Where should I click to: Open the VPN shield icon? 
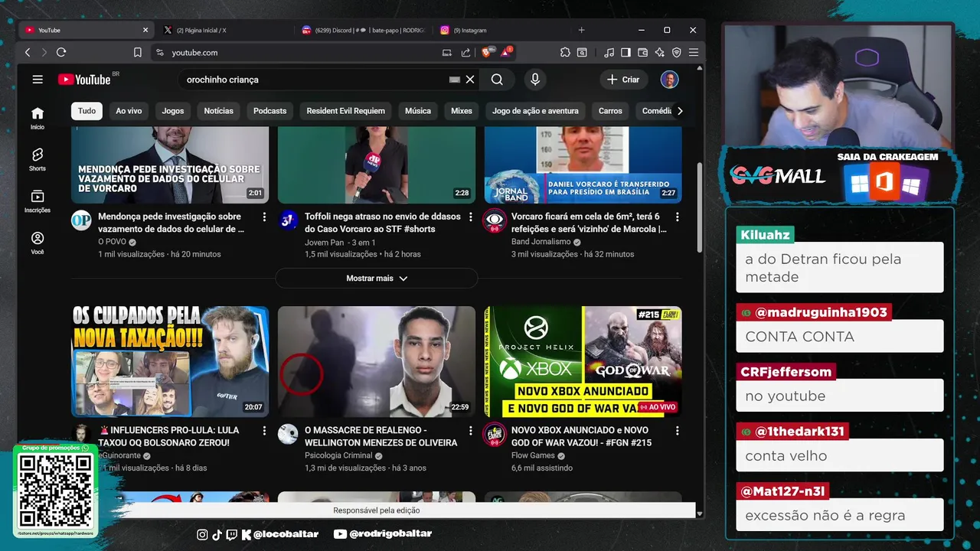[x=676, y=53]
